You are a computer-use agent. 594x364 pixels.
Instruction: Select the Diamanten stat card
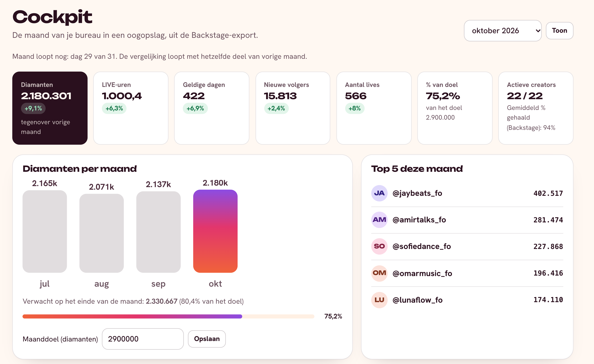pos(50,108)
